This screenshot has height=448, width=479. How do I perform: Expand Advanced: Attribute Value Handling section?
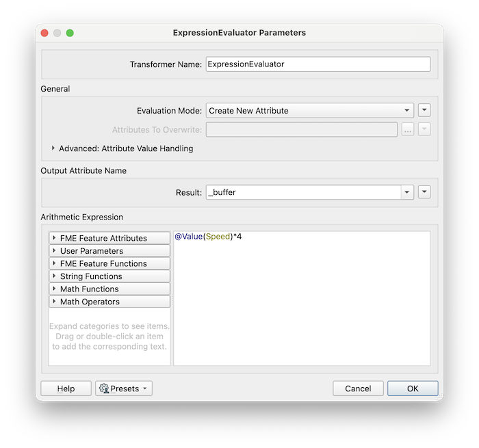[53, 148]
